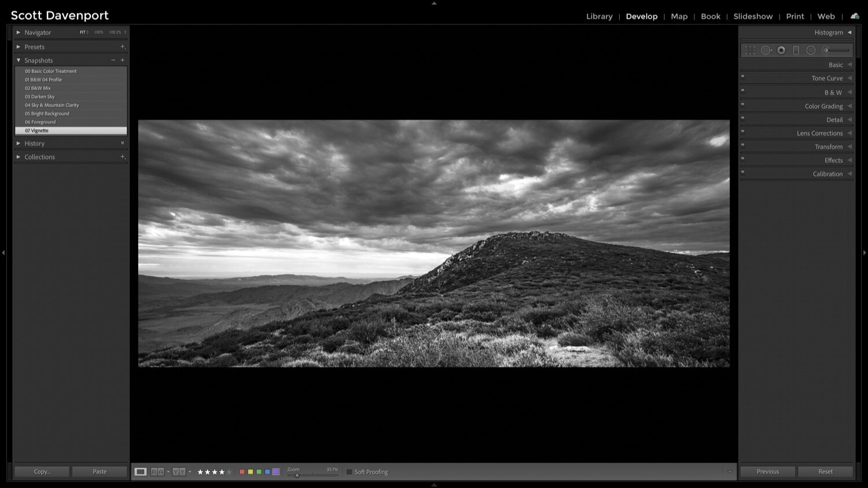Hide the right panel group arrow
This screenshot has height=488, width=868.
pyautogui.click(x=865, y=252)
